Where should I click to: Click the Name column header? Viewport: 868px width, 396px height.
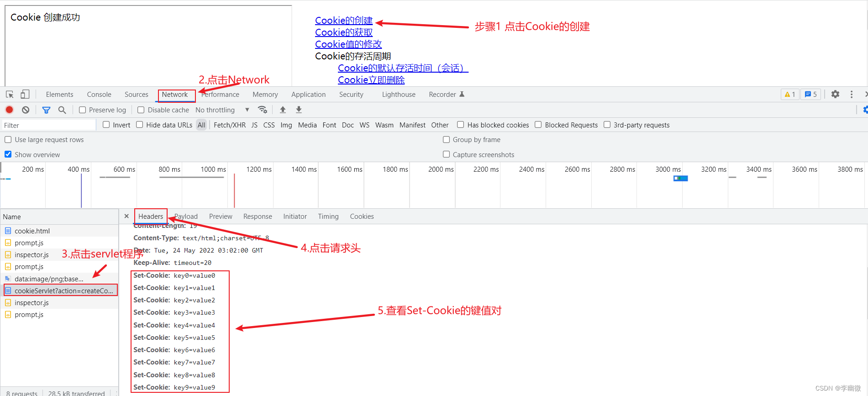[x=59, y=216]
